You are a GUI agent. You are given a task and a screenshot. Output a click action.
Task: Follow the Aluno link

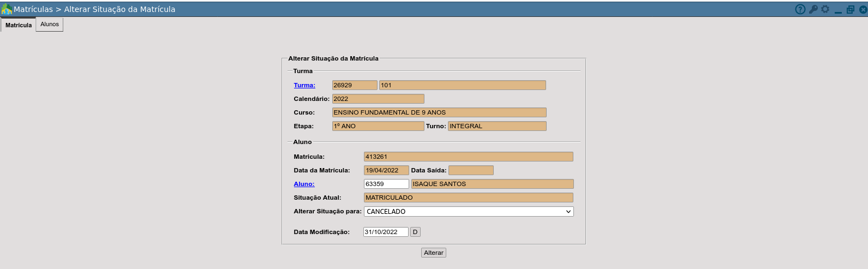[x=304, y=184]
